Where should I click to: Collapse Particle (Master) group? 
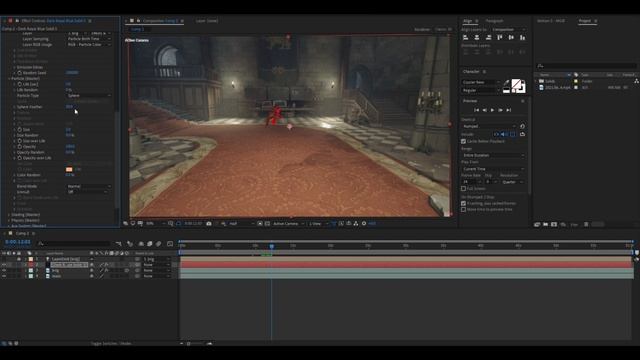click(x=9, y=78)
